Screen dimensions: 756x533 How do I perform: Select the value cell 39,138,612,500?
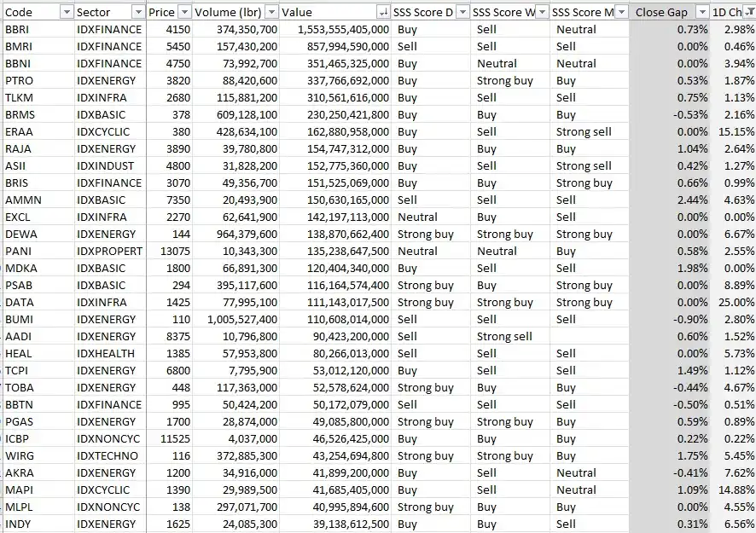[335, 524]
